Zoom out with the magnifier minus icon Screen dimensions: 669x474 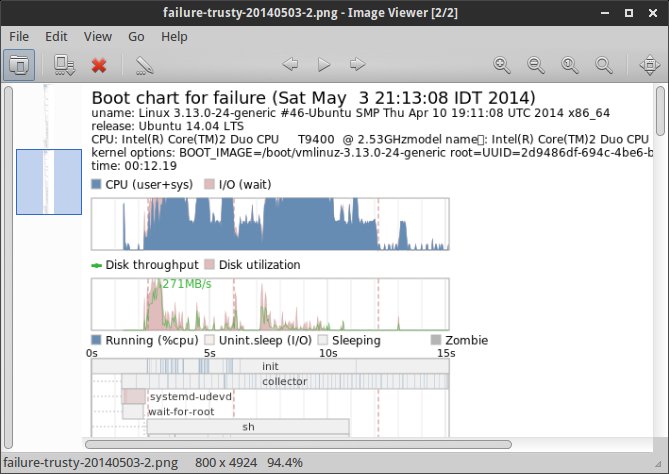pos(536,65)
